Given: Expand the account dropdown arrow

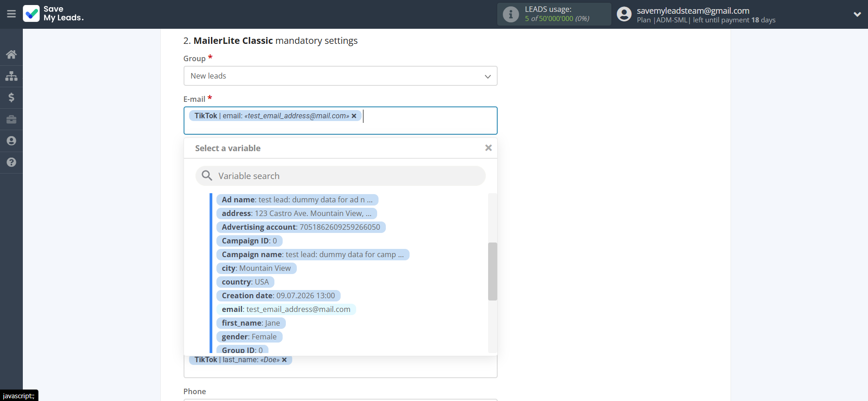Looking at the screenshot, I should 857,14.
